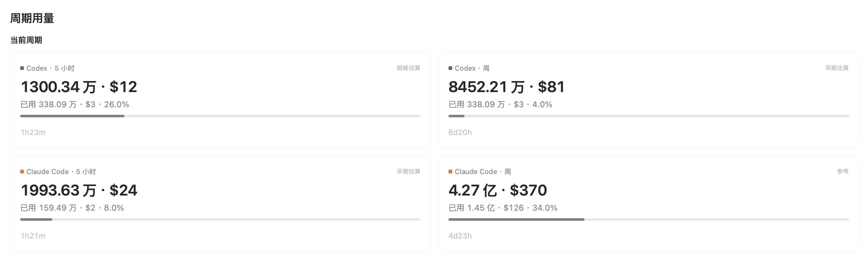Click the 8.0% Claude Code 5-hour progress bar
The width and height of the screenshot is (868, 263).
click(x=220, y=219)
